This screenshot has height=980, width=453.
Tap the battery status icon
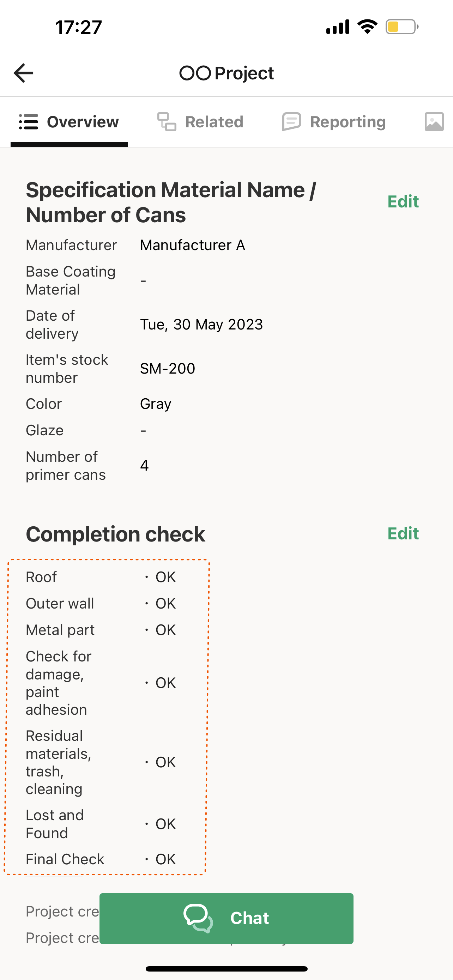[401, 27]
